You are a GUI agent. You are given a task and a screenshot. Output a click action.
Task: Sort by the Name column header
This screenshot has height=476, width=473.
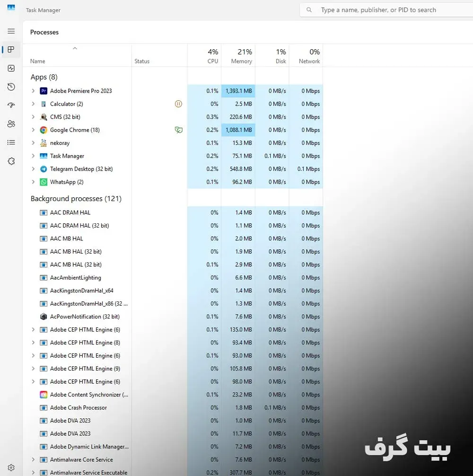(77, 55)
